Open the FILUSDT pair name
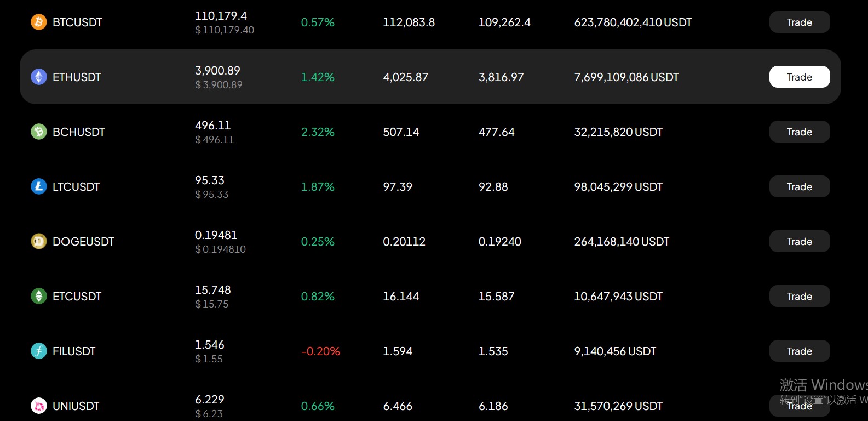The image size is (868, 421). 74,351
